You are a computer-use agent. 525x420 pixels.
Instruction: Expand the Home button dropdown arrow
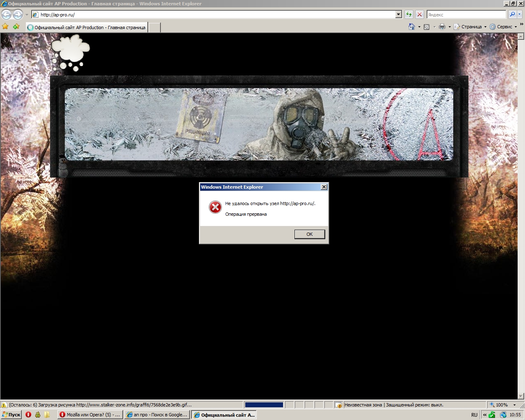[419, 27]
